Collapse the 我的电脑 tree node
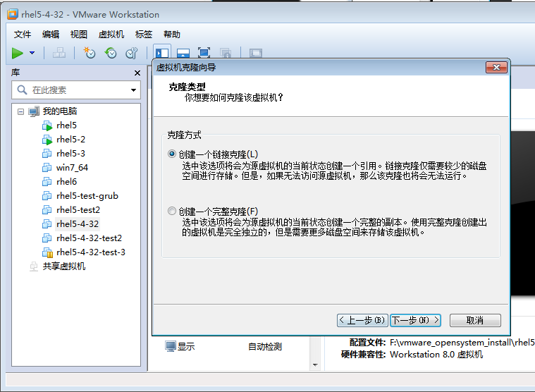 click(x=20, y=111)
